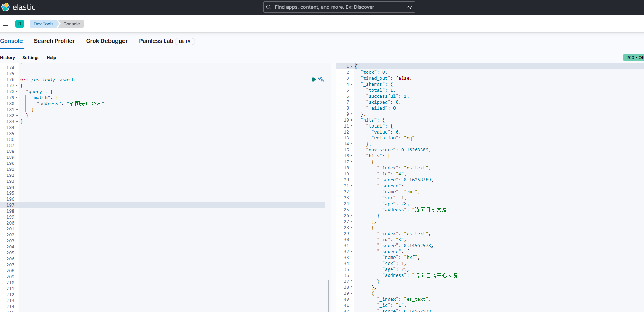Collapse the _shards object in response
The height and width of the screenshot is (312, 644).
(351, 84)
